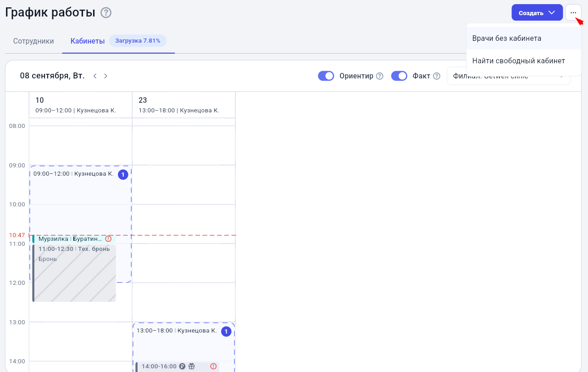Viewport: 588px width, 372px height.
Task: Go to previous day arrow
Action: pos(95,76)
